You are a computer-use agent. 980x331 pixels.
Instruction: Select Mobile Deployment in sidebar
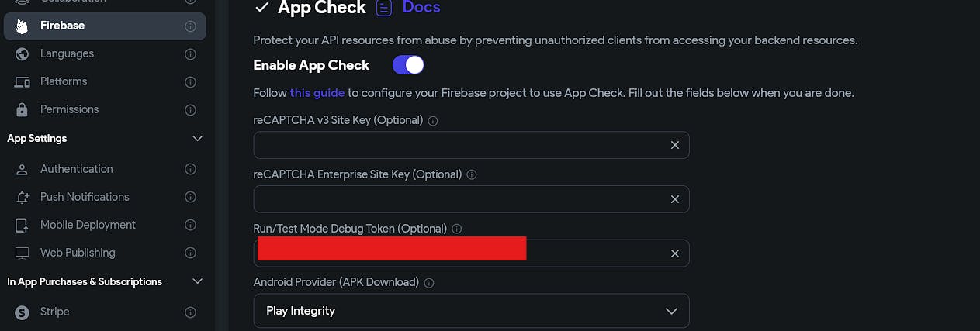click(x=88, y=225)
